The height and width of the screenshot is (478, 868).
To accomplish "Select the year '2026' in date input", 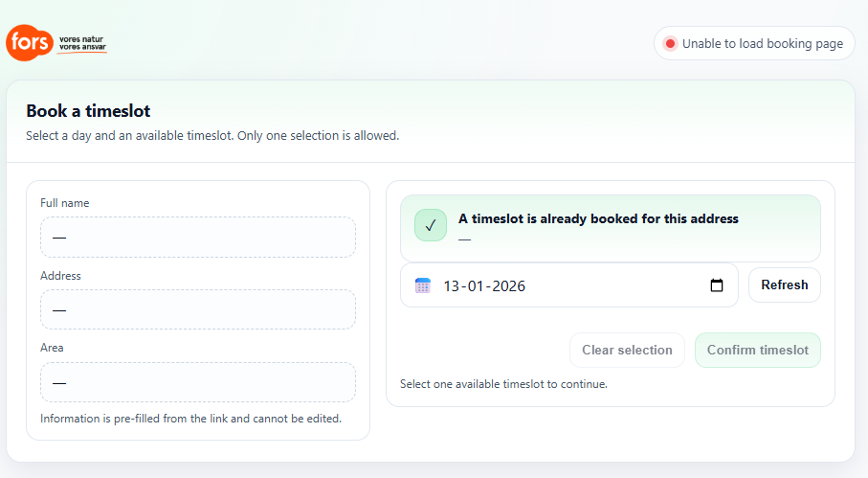I will tap(507, 285).
